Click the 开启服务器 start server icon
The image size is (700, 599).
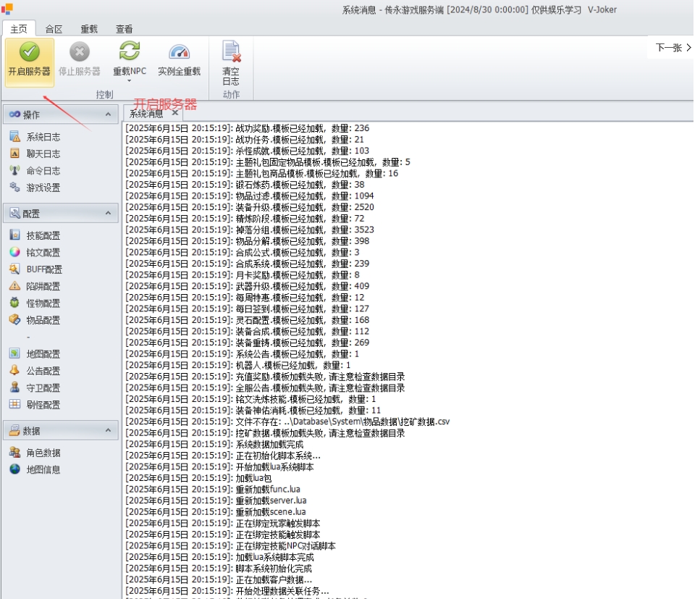click(29, 52)
